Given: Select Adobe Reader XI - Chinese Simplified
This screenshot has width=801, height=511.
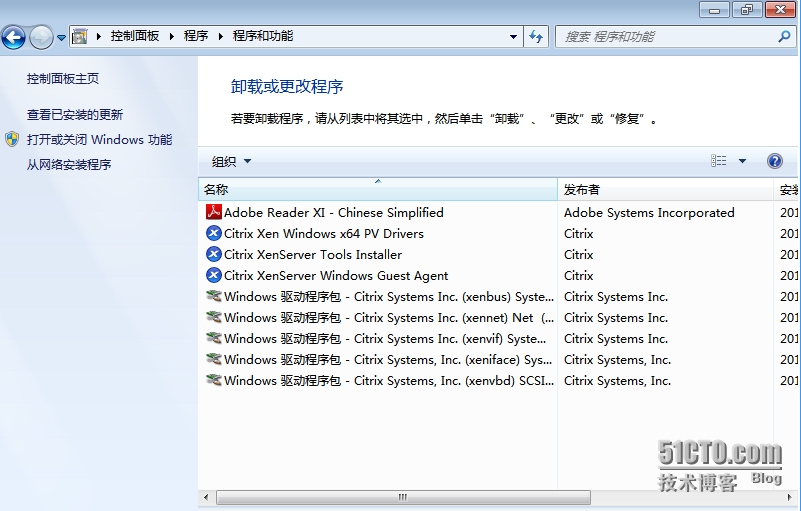Looking at the screenshot, I should pos(334,213).
